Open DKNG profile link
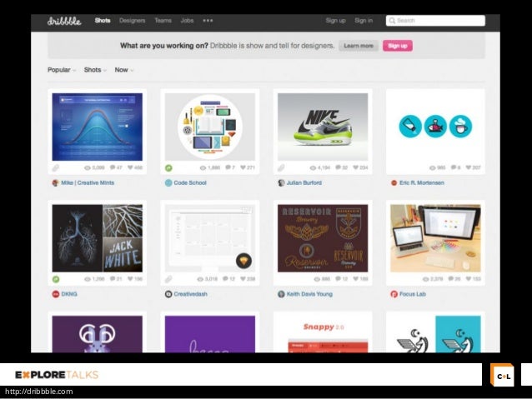532x399 pixels. 69,294
